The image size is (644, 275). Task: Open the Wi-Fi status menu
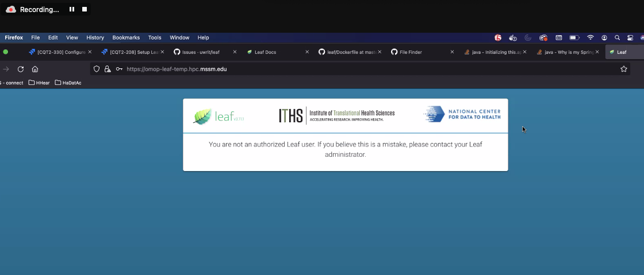tap(590, 37)
